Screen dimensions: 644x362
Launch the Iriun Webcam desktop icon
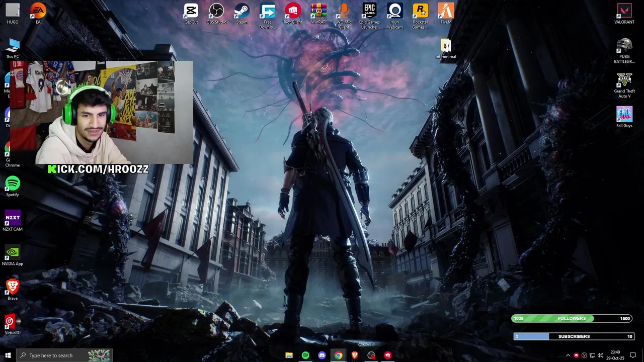[x=395, y=16]
